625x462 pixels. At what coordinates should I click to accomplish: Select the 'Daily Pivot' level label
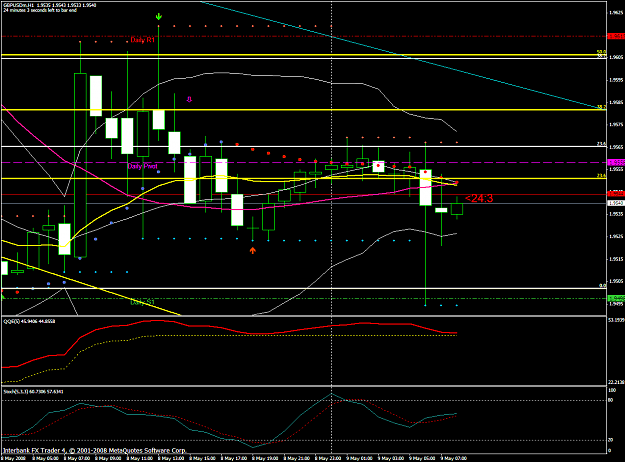[142, 166]
